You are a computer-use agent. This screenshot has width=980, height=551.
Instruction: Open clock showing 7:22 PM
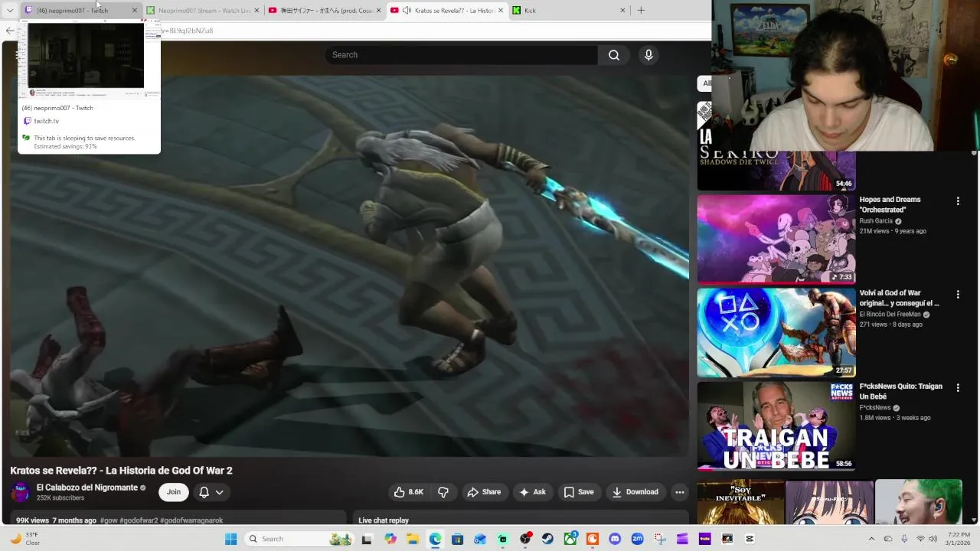click(958, 539)
